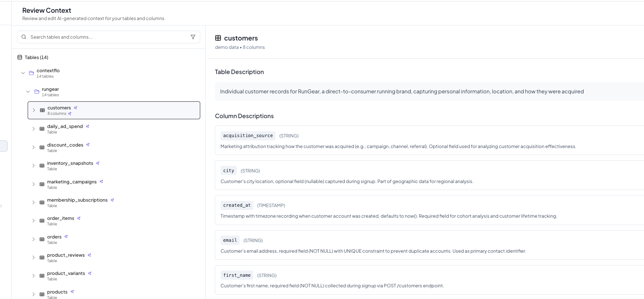Click the AI sparkle icon beside membership_subscriptions
The image size is (644, 299).
112,200
